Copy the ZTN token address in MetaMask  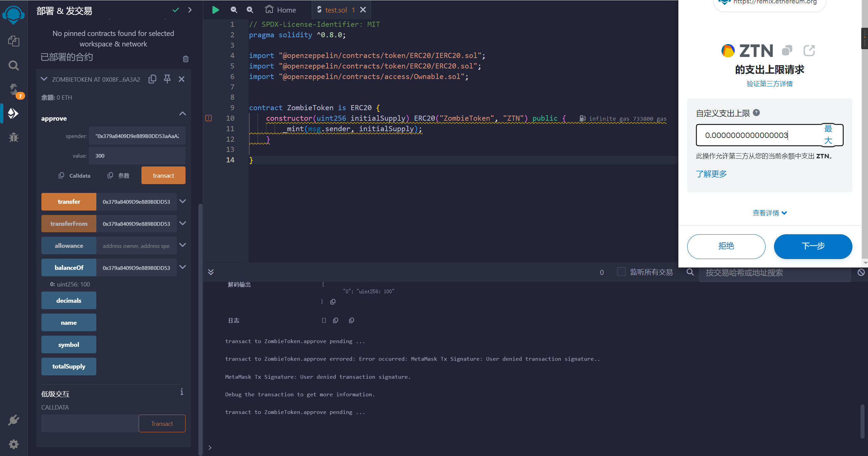[787, 51]
